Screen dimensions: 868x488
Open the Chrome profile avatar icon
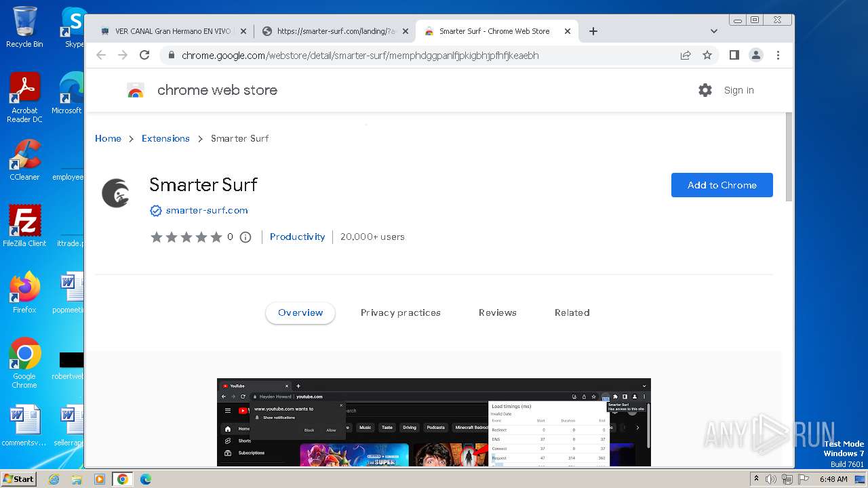click(x=756, y=55)
